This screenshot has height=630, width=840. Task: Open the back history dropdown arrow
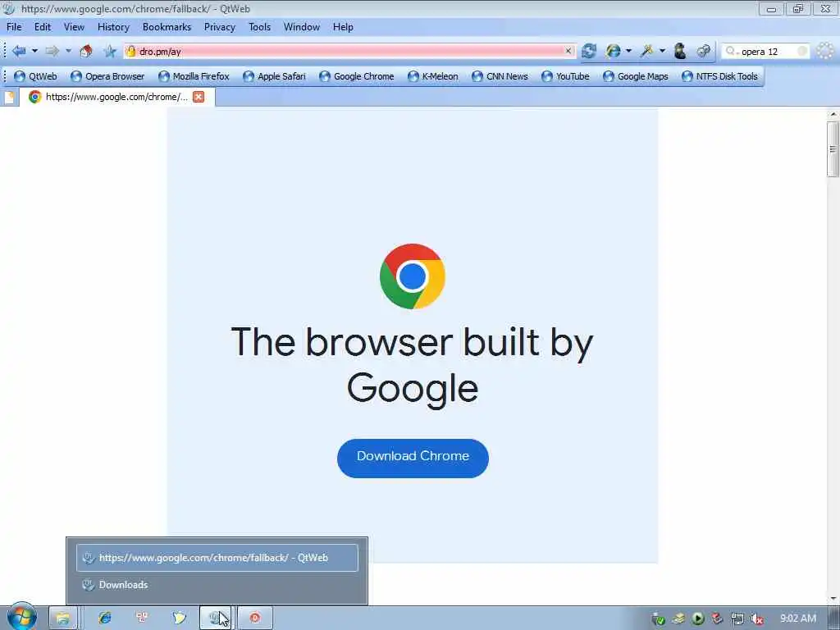[34, 52]
